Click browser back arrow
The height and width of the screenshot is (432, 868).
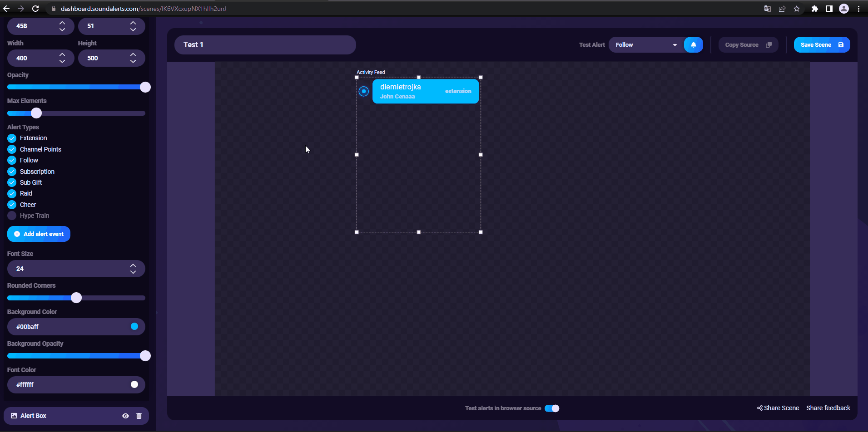(6, 9)
